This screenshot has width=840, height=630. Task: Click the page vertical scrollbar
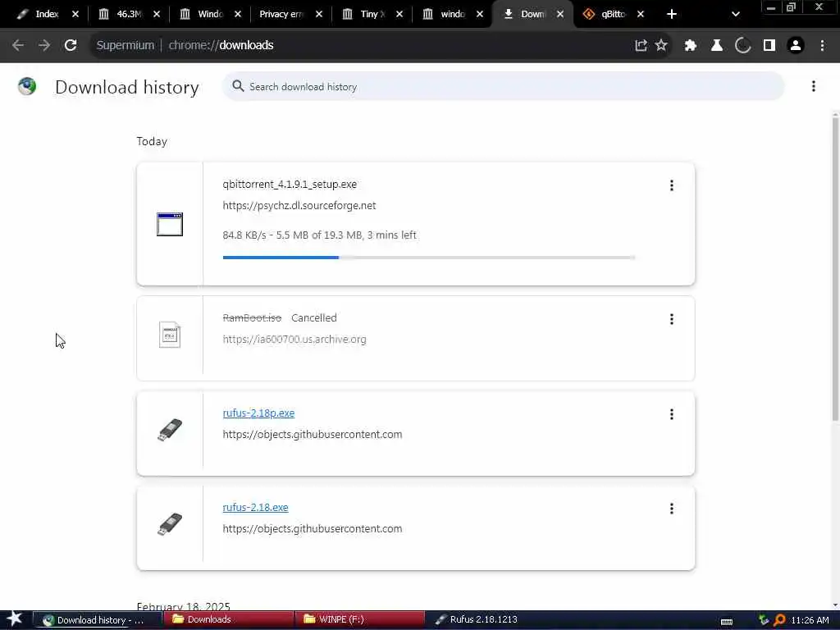coord(835,268)
